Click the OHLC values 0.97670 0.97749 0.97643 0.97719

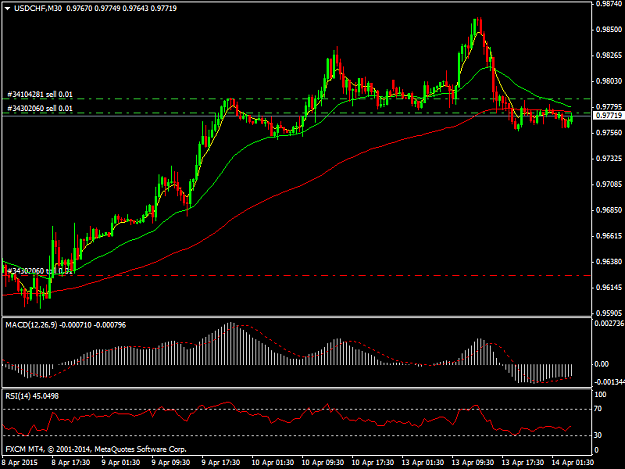(121, 8)
